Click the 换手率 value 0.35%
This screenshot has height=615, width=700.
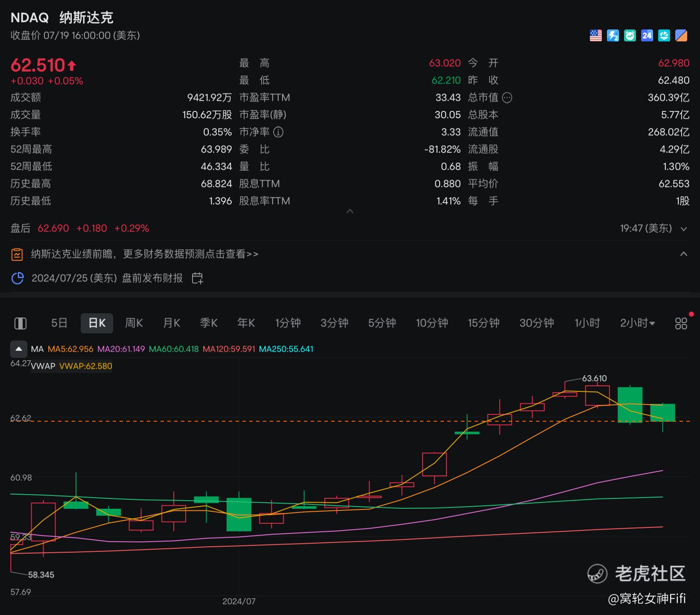[x=218, y=132]
